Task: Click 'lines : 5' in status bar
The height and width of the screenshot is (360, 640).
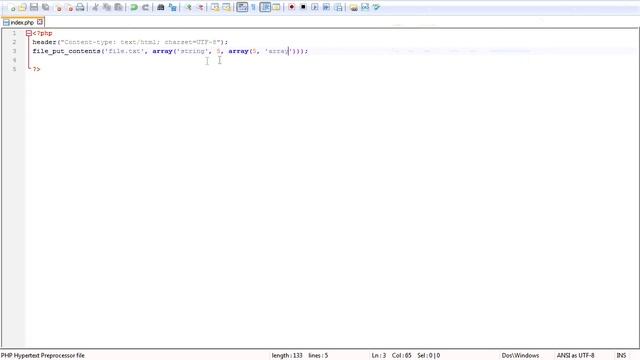Action: pos(318,356)
